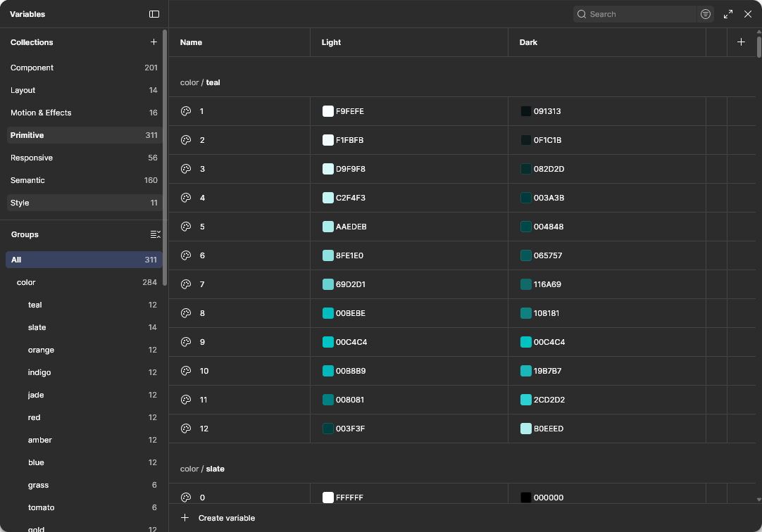Click the palette icon for teal variable 2

[x=186, y=140]
